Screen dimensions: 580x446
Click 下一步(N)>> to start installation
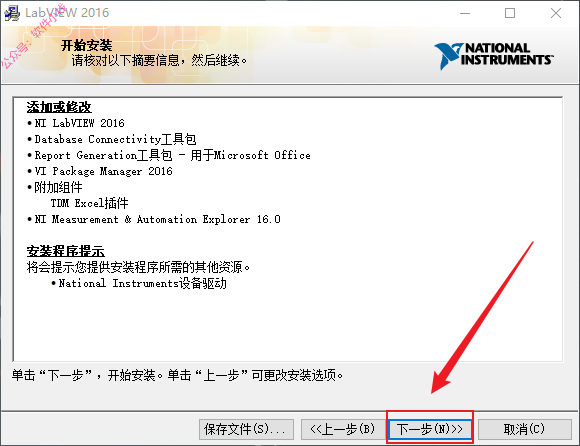pos(430,429)
